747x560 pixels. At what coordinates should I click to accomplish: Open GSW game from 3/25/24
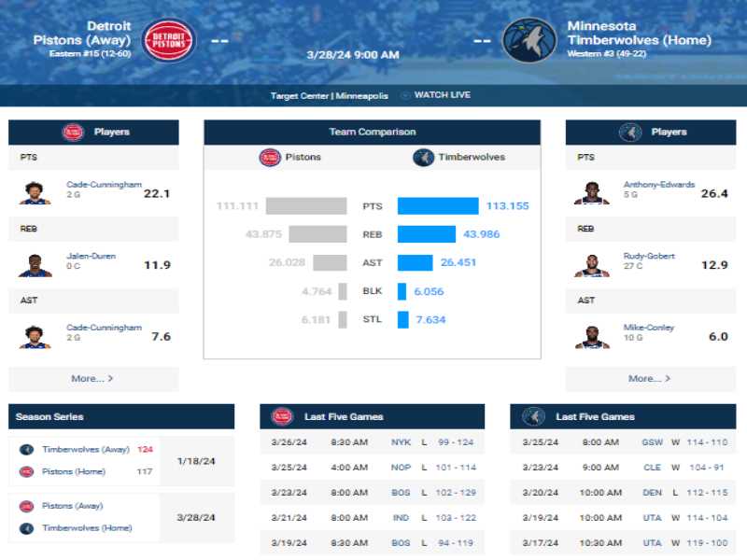(623, 441)
